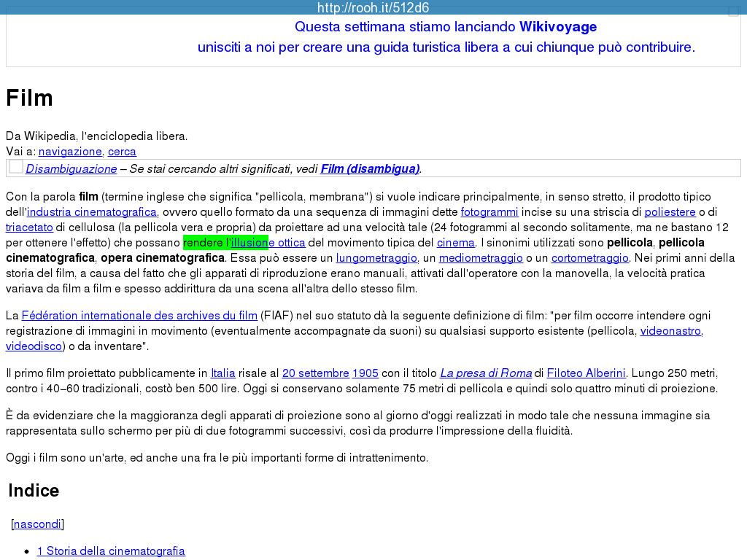
Task: Click the cerca skip link
Action: point(122,152)
